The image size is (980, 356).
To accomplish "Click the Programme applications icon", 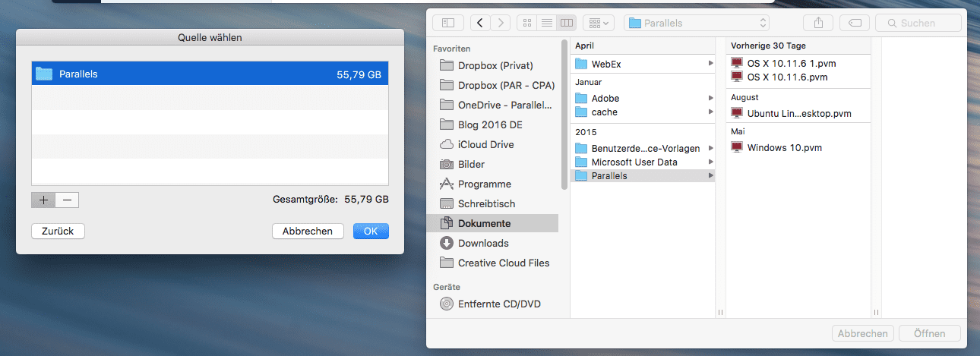I will [x=447, y=184].
